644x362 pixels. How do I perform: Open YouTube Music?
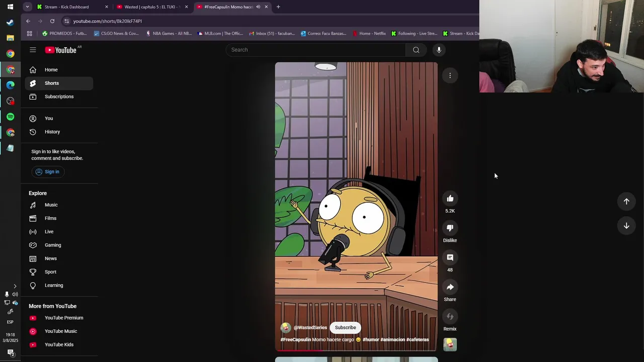click(x=59, y=331)
